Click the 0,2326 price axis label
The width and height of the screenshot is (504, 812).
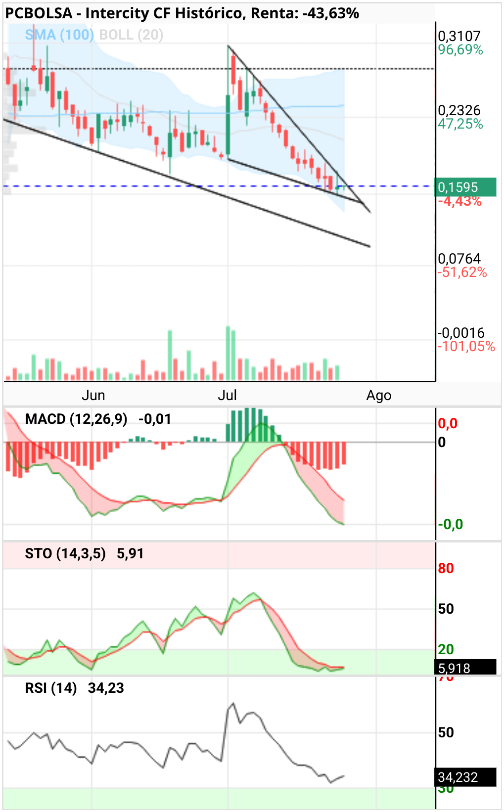pyautogui.click(x=459, y=110)
